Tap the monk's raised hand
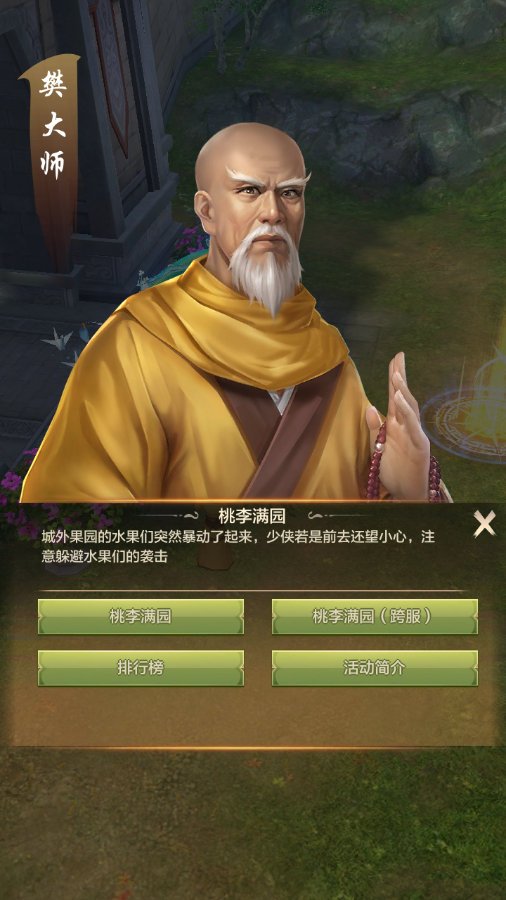506x900 pixels. (x=402, y=413)
